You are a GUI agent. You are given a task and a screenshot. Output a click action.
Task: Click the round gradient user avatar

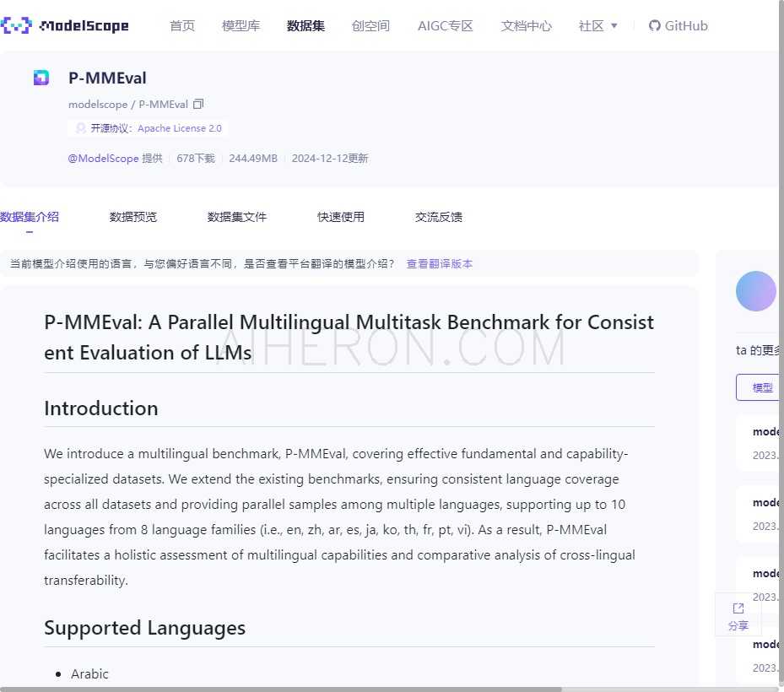[x=756, y=291]
